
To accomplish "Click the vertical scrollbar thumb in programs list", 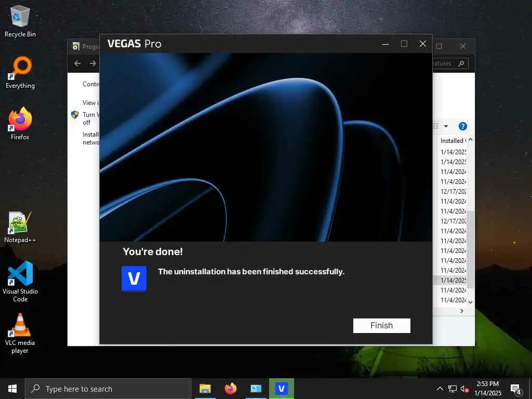I will pyautogui.click(x=471, y=249).
